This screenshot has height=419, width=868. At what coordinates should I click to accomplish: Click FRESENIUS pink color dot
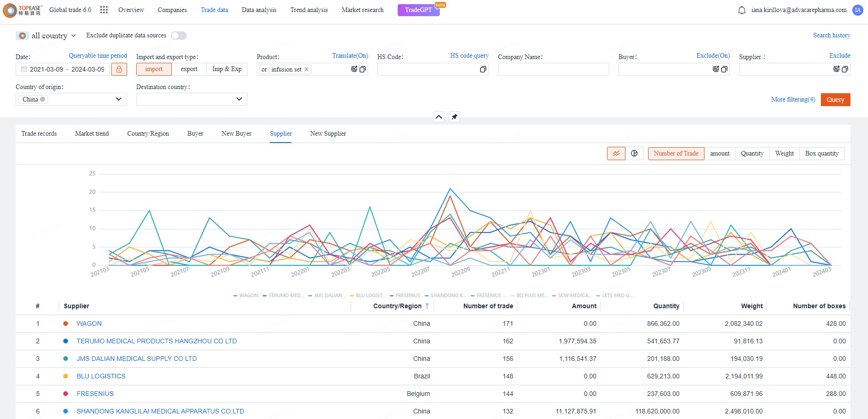pyautogui.click(x=66, y=394)
